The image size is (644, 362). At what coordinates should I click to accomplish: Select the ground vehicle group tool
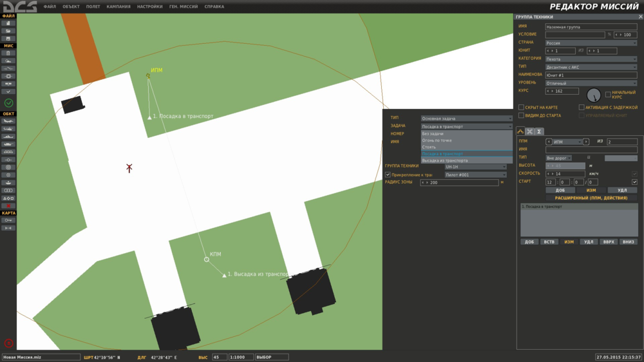8,144
